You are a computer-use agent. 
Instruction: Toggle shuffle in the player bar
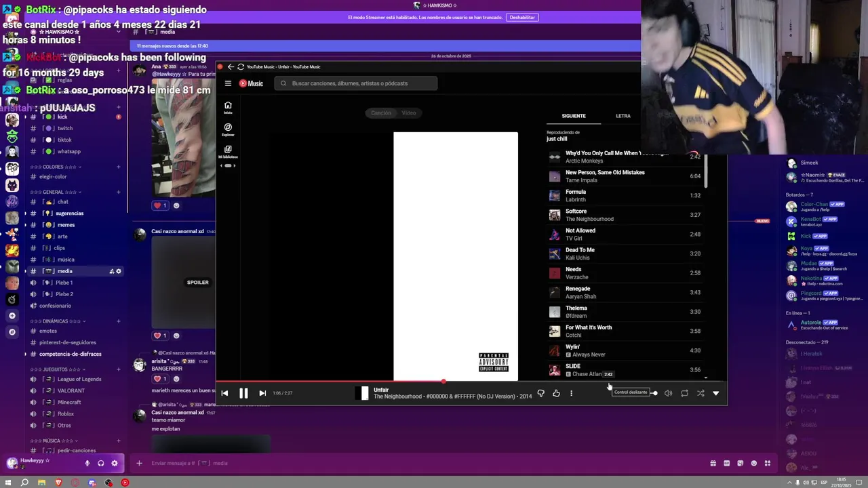701,393
